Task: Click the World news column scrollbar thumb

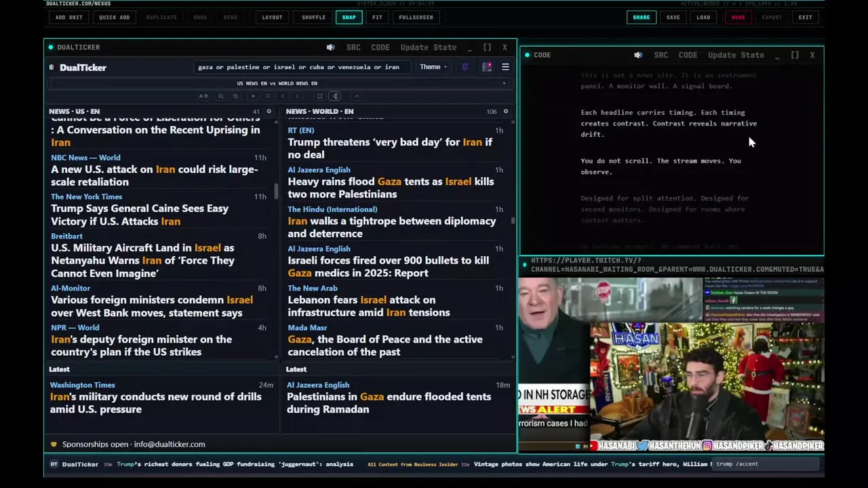Action: coord(513,220)
